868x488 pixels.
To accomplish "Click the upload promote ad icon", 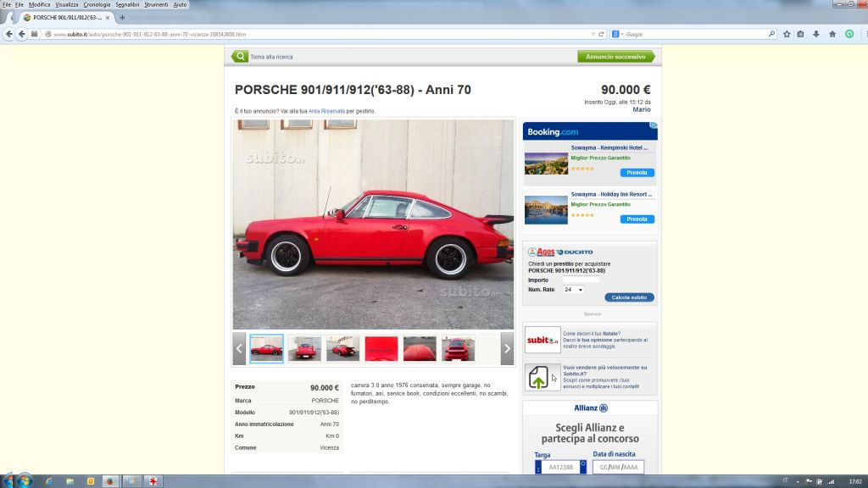I will (538, 377).
